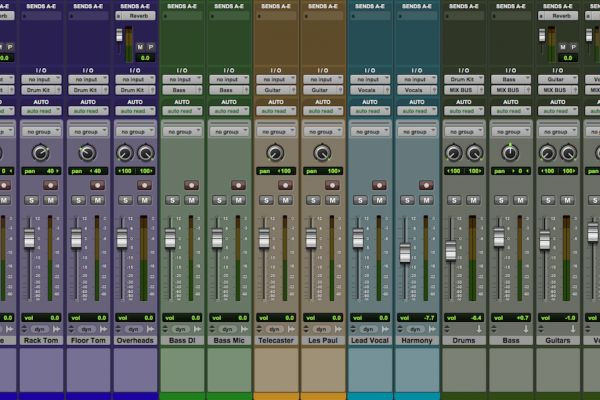Solo the Overheads track

tap(126, 200)
